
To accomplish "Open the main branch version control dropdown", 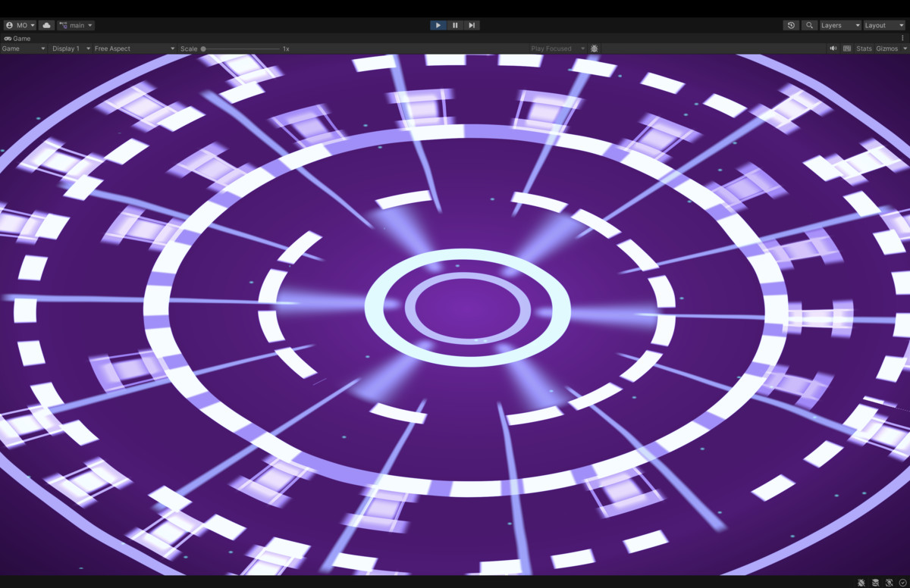I will point(76,25).
